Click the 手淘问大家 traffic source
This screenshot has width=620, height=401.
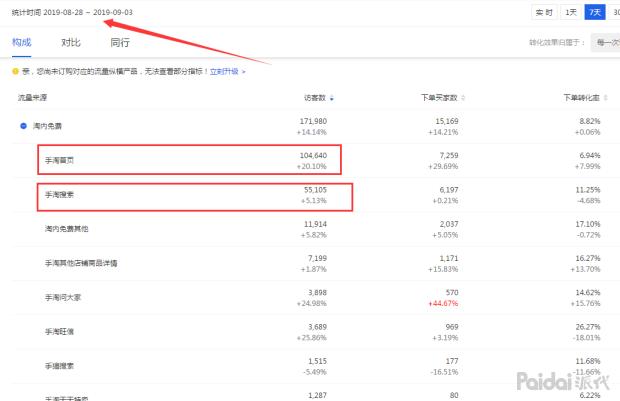63,296
